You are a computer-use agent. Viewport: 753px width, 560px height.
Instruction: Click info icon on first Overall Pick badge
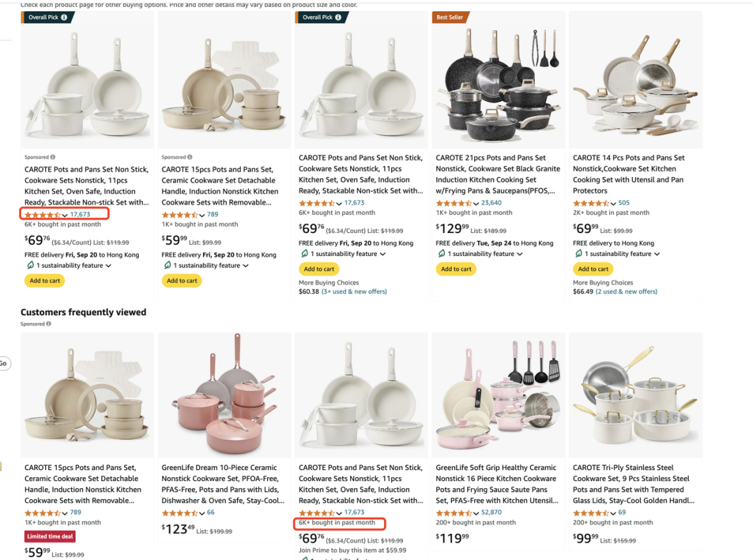point(64,17)
